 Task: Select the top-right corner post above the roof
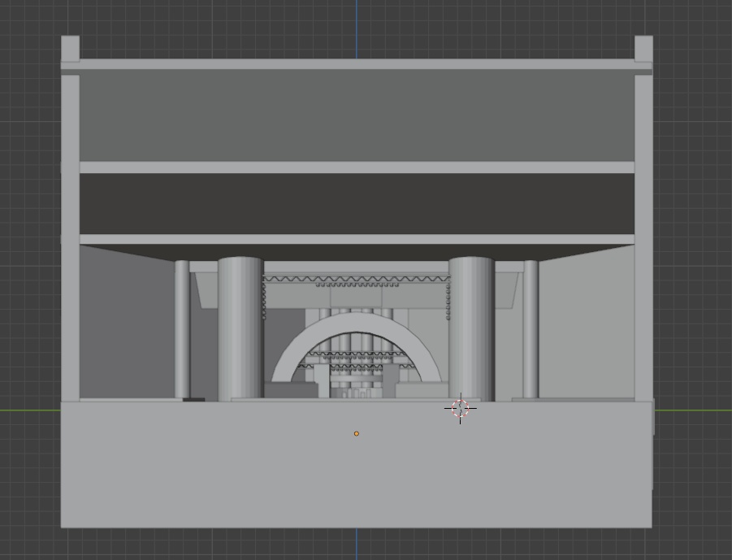tap(643, 47)
